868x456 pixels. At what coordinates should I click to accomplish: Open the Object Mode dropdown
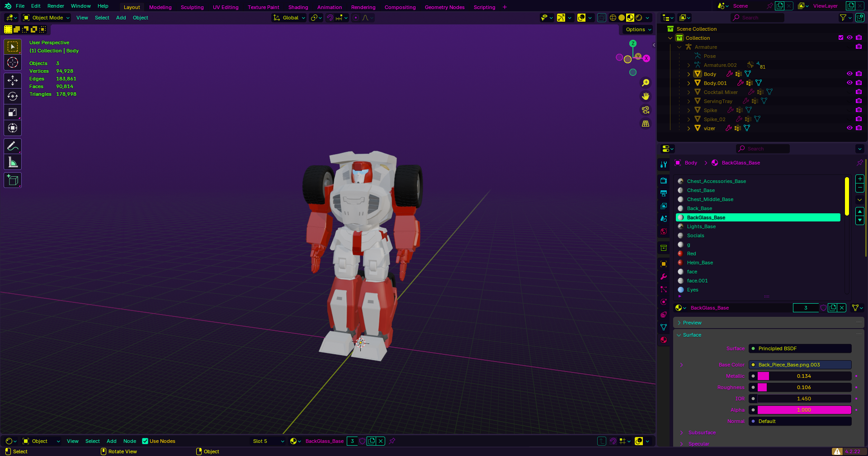pos(47,18)
